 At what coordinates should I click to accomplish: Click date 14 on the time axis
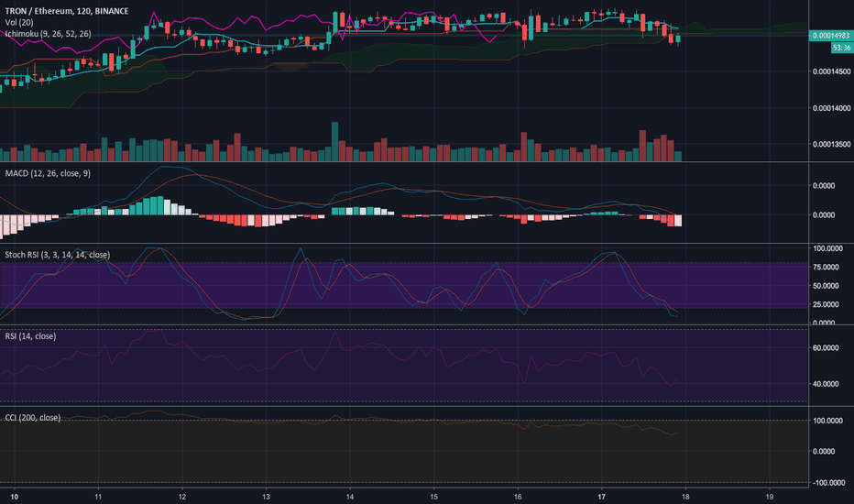point(350,497)
